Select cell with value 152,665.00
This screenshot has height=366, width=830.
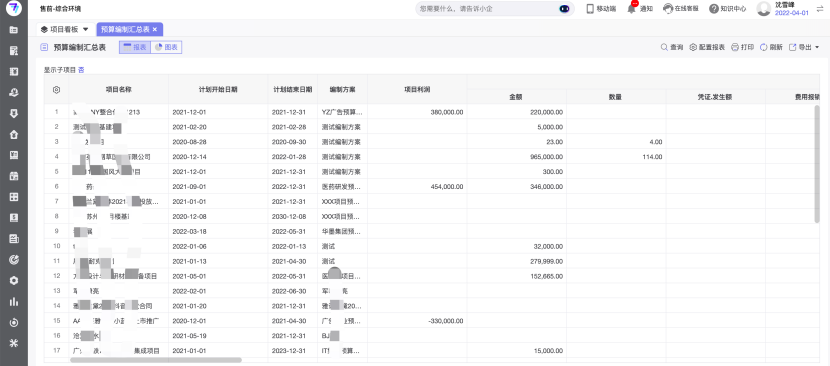click(x=517, y=276)
